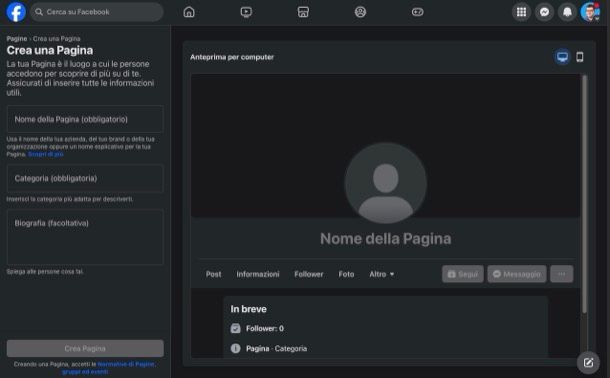This screenshot has height=378, width=610.
Task: Open the Watch video icon
Action: [246, 12]
